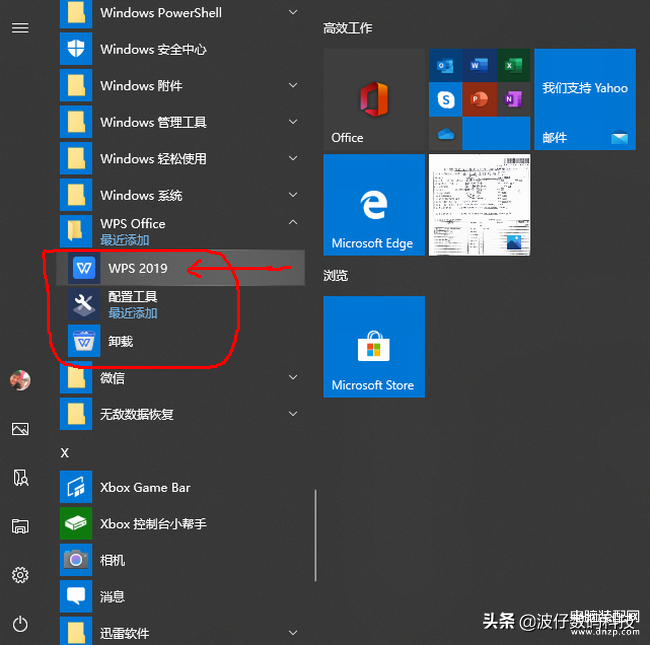Viewport: 650px width, 645px height.
Task: Open the Skype icon in the Office tile group
Action: click(445, 99)
